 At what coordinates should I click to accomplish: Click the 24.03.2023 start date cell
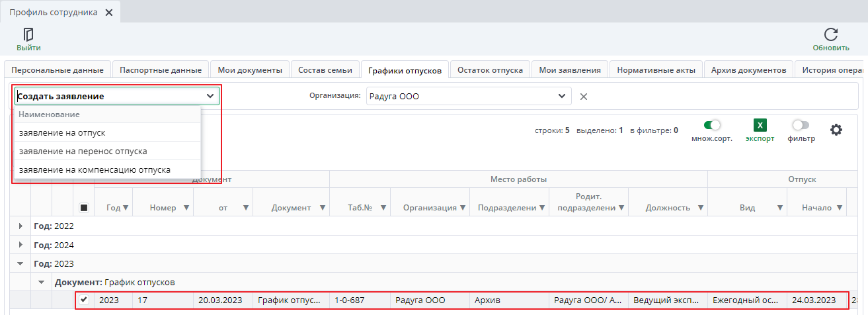pyautogui.click(x=816, y=300)
